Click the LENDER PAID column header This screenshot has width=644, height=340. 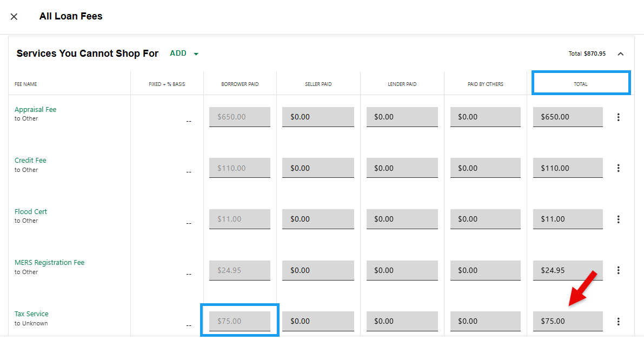pyautogui.click(x=402, y=84)
